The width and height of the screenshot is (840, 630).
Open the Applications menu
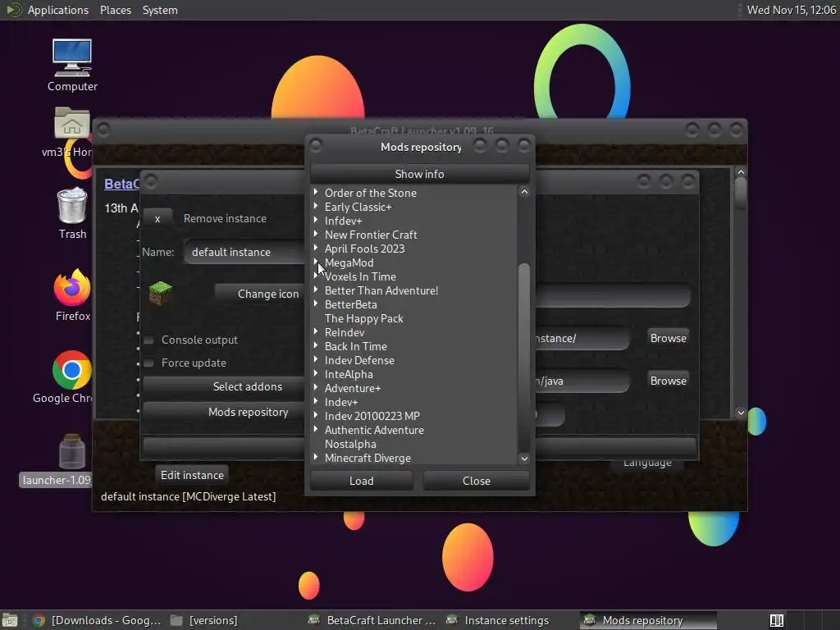58,10
